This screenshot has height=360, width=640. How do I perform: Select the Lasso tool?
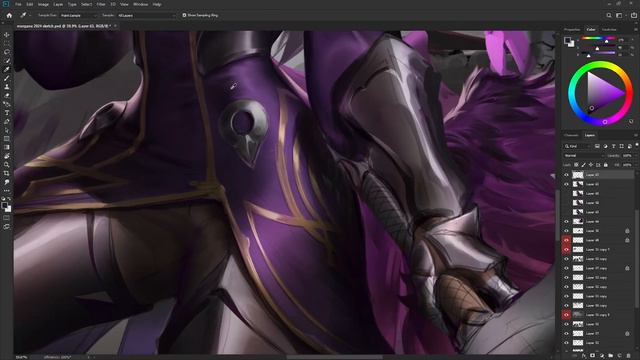[x=7, y=52]
